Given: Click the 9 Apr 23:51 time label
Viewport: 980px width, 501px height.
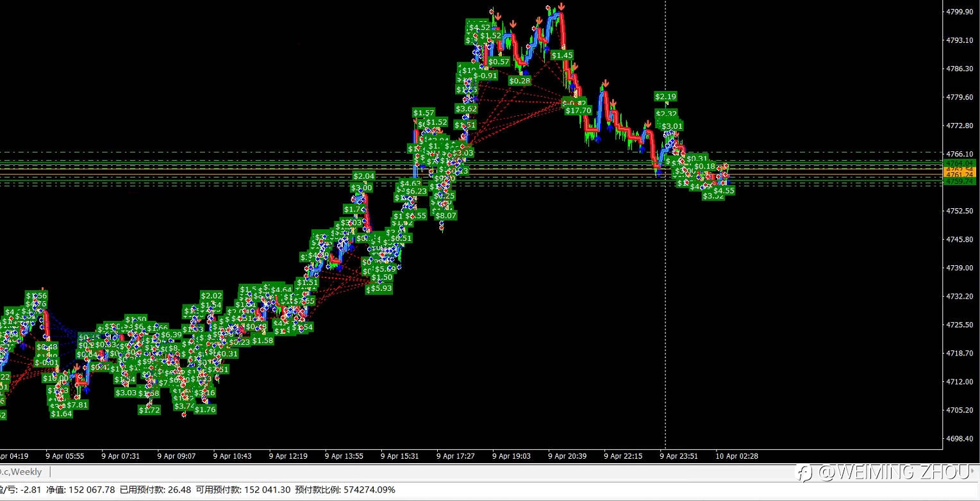Looking at the screenshot, I should [679, 456].
